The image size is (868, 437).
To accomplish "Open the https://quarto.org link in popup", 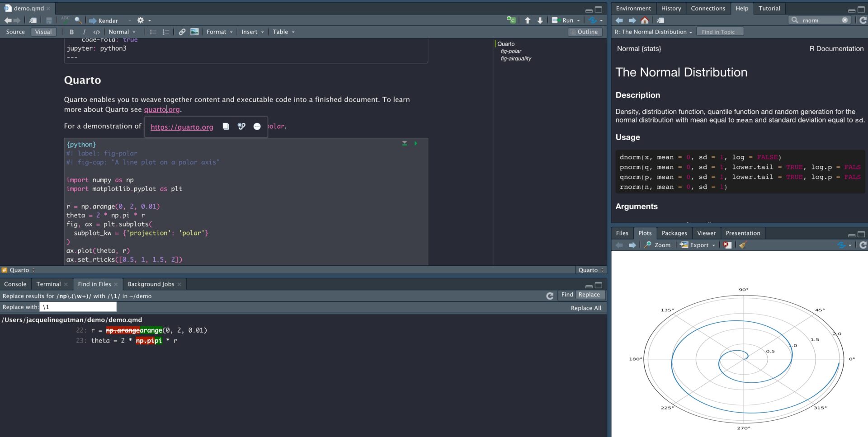I will [182, 127].
